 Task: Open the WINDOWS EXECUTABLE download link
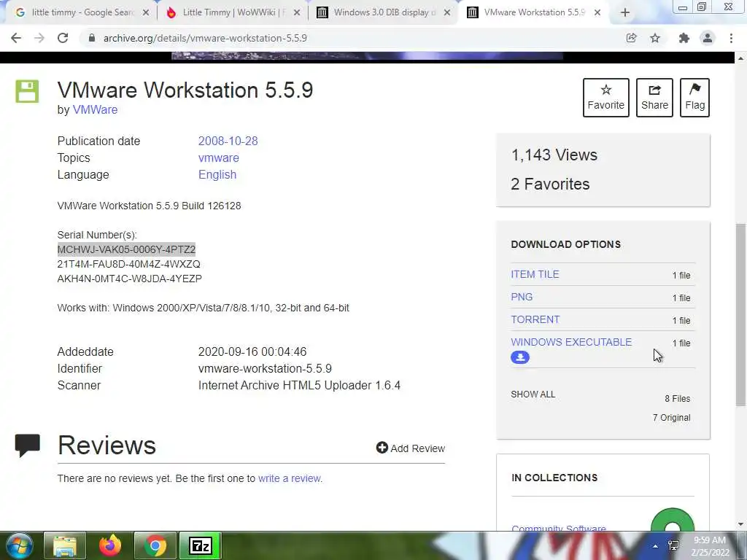click(x=571, y=342)
